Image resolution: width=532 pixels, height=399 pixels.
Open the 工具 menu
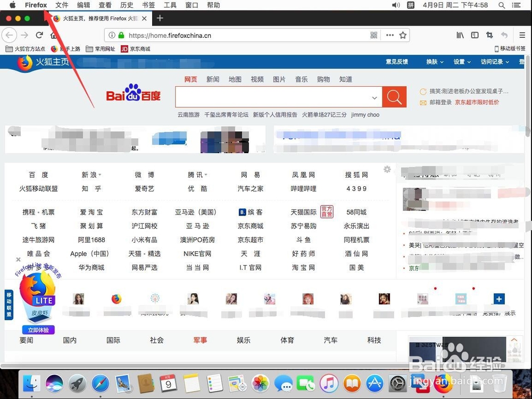pyautogui.click(x=170, y=5)
